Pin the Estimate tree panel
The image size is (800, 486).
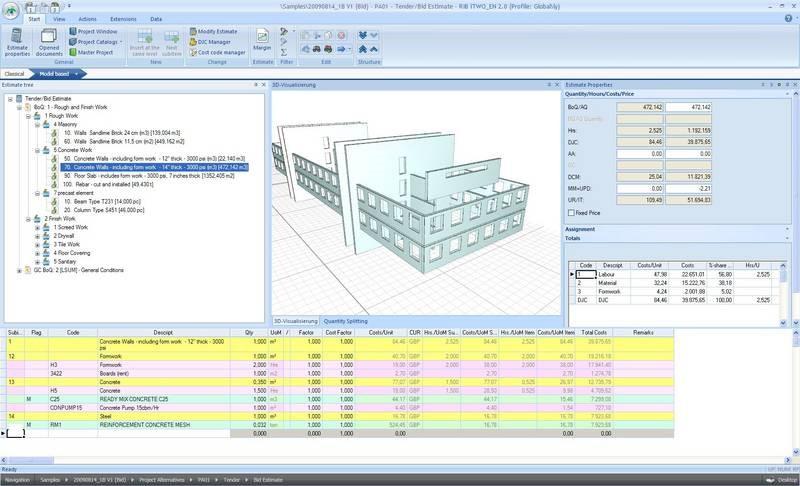click(256, 85)
